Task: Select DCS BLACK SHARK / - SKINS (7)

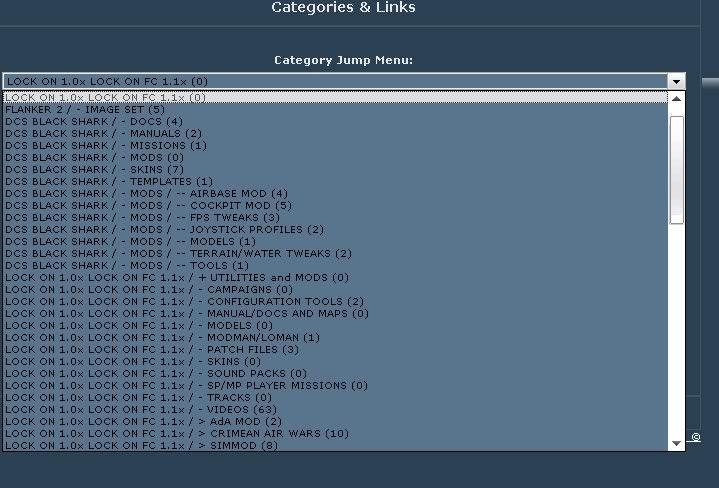Action: point(335,169)
